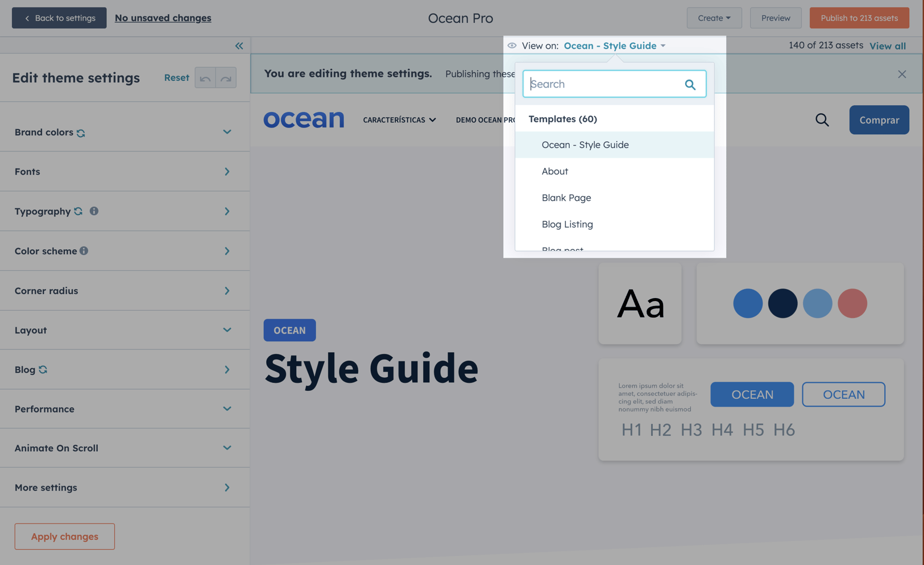Click the sync icon next to Brand colors

[81, 133]
